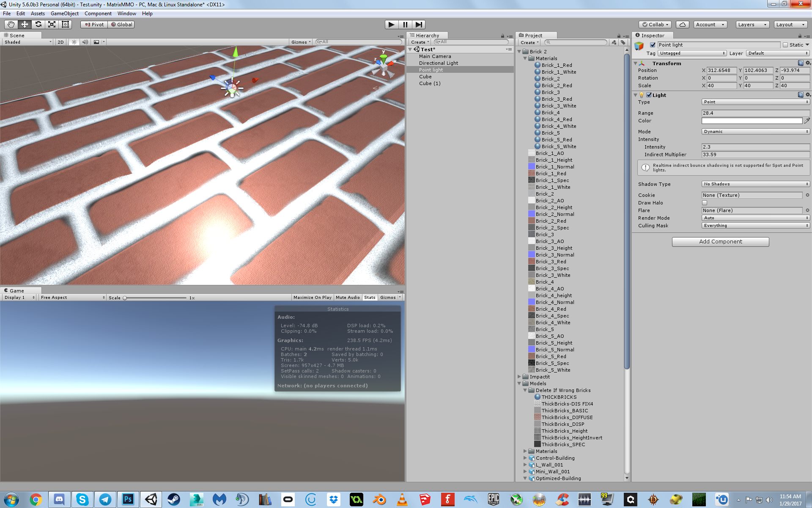This screenshot has width=812, height=508.
Task: Toggle the Static checkbox
Action: coord(785,45)
